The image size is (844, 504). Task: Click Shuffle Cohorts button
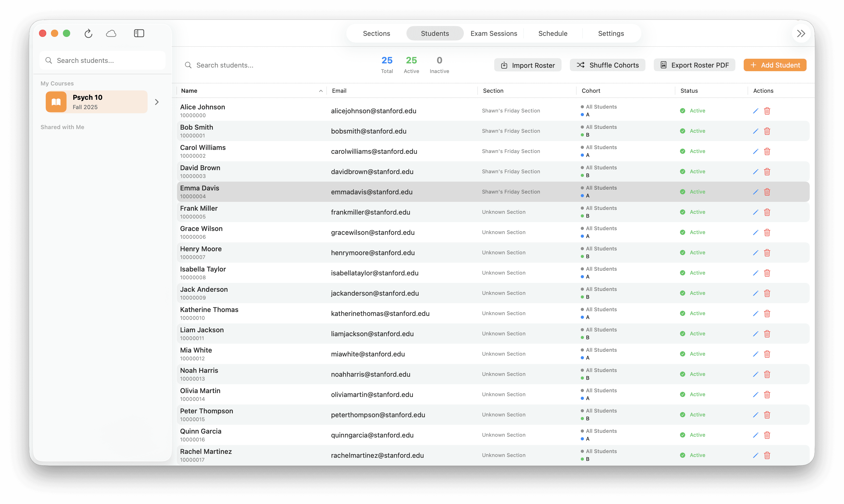[607, 65]
